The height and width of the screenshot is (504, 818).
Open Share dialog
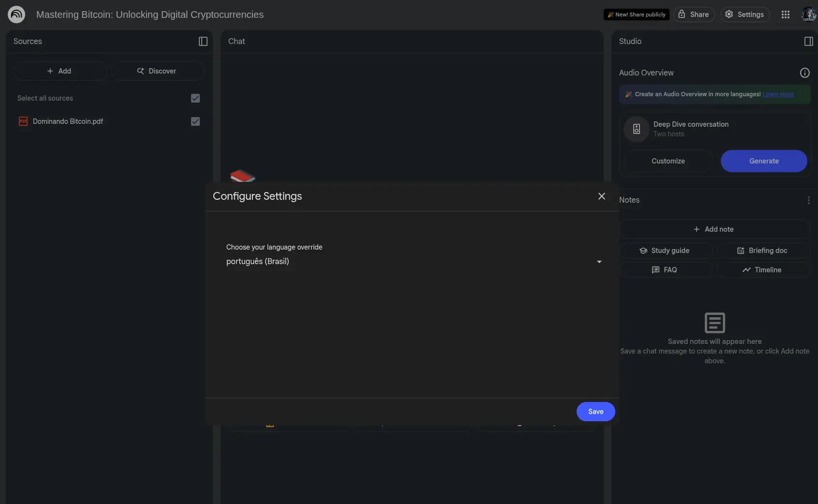pos(694,15)
